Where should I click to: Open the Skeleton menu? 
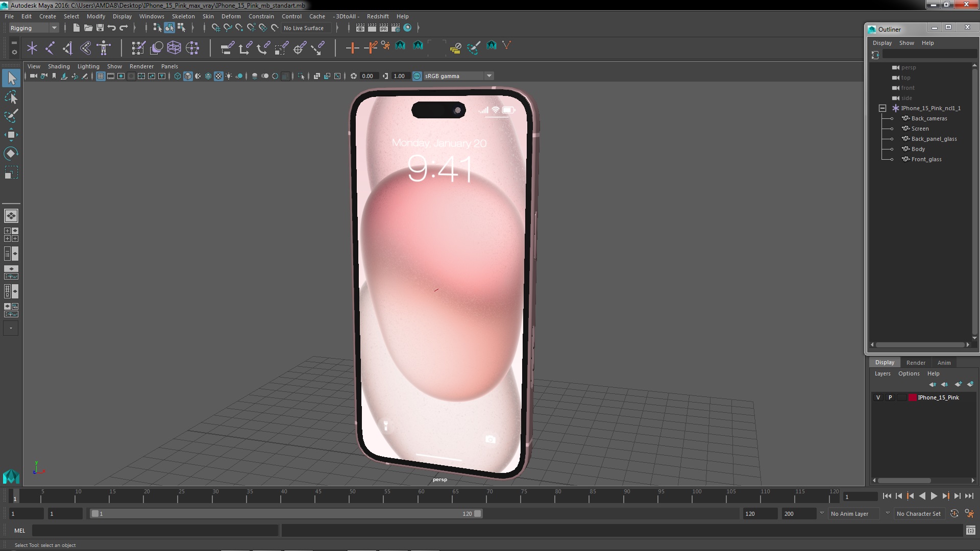click(183, 16)
